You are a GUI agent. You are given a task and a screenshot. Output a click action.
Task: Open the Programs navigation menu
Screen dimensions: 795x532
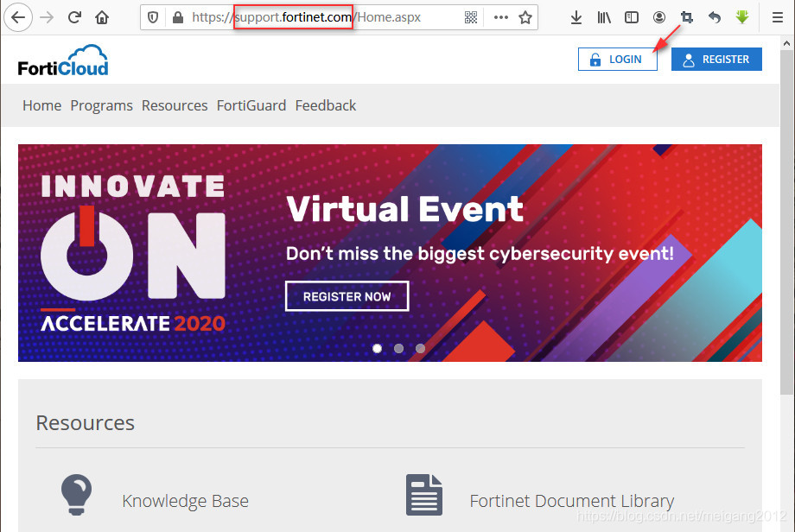[101, 105]
